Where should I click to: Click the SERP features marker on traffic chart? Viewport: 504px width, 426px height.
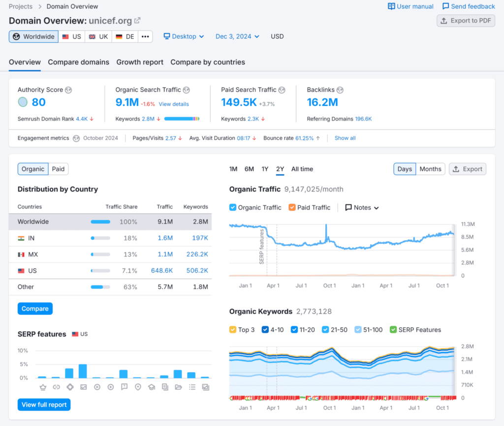coord(262,247)
